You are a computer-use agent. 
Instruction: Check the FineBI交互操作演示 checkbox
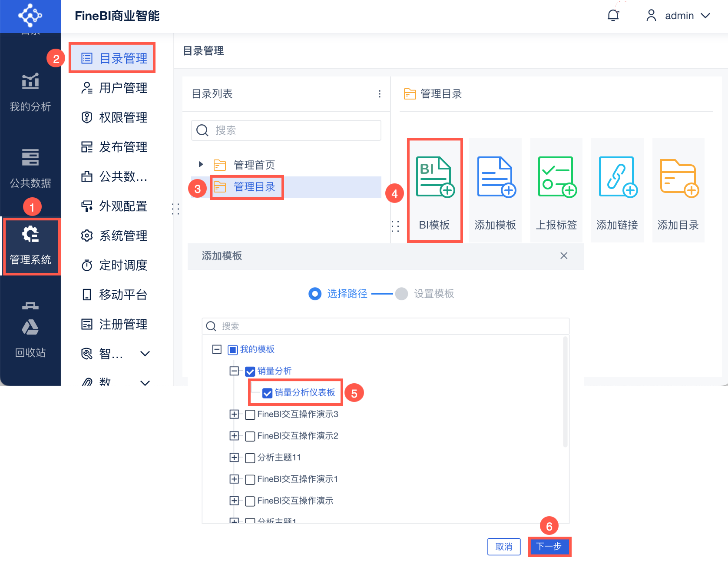pyautogui.click(x=250, y=501)
